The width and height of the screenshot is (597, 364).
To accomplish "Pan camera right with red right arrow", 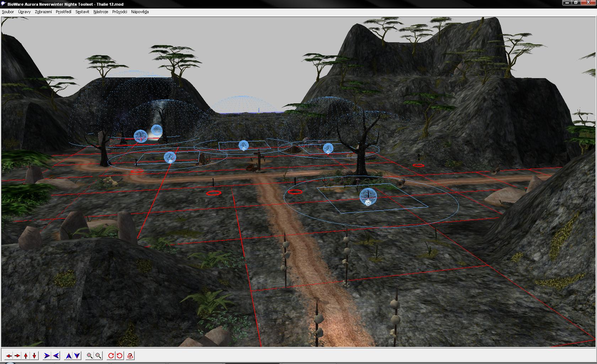I will click(17, 355).
